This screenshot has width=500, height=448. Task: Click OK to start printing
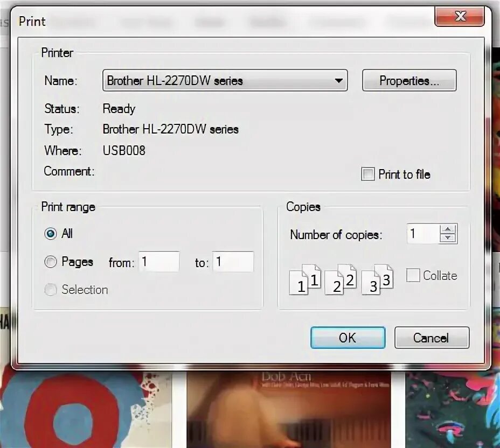348,338
